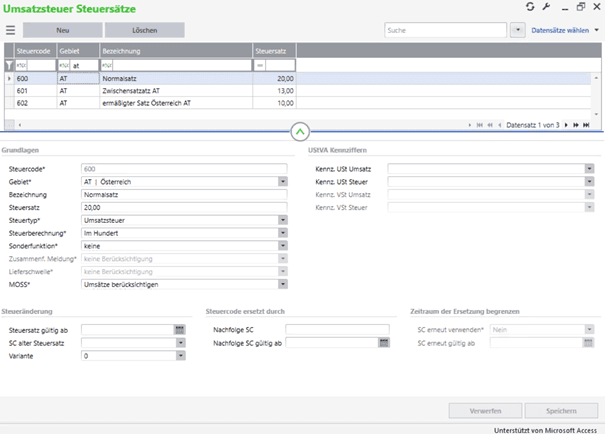Screen dimensions: 605x434
Task: Click the Nachfolge SC input field
Action: 337,330
